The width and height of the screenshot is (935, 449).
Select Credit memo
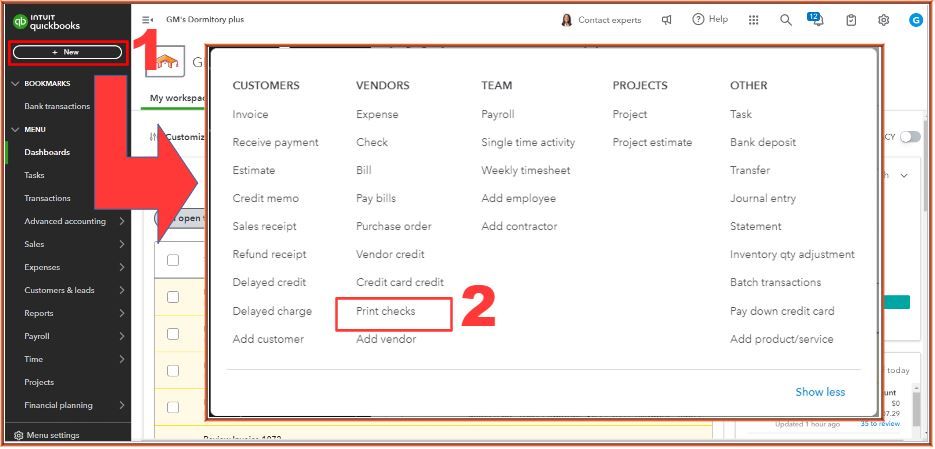click(x=266, y=199)
